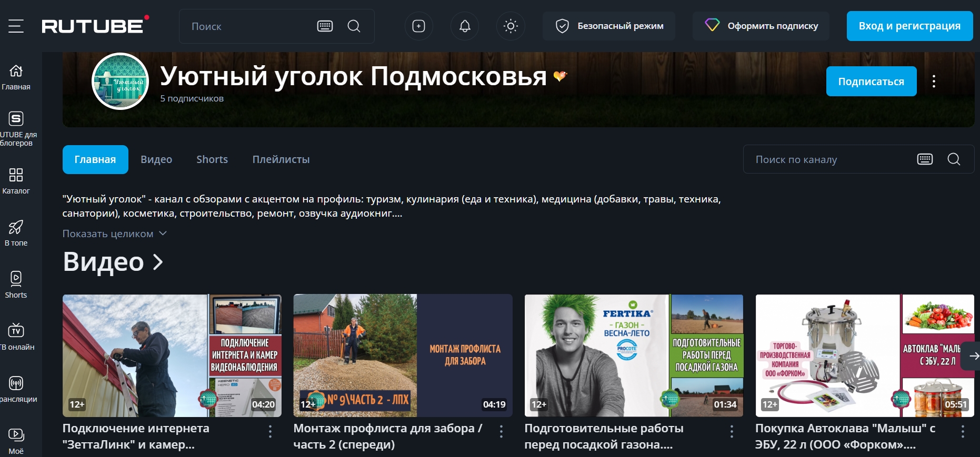Screen dimensions: 980x457
Task: Click the Подписаться subscribe button
Action: [x=871, y=82]
